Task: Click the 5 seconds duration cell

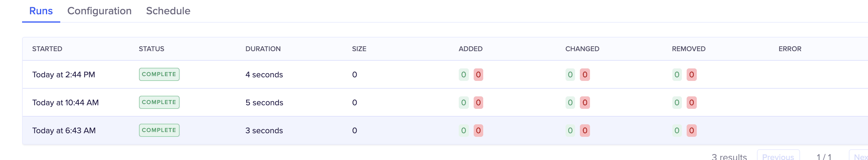Action: 264,103
